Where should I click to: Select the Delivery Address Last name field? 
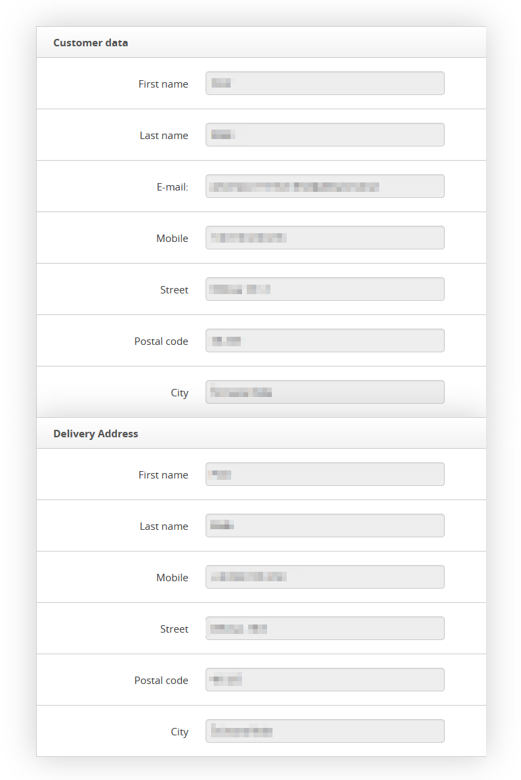[x=325, y=525]
